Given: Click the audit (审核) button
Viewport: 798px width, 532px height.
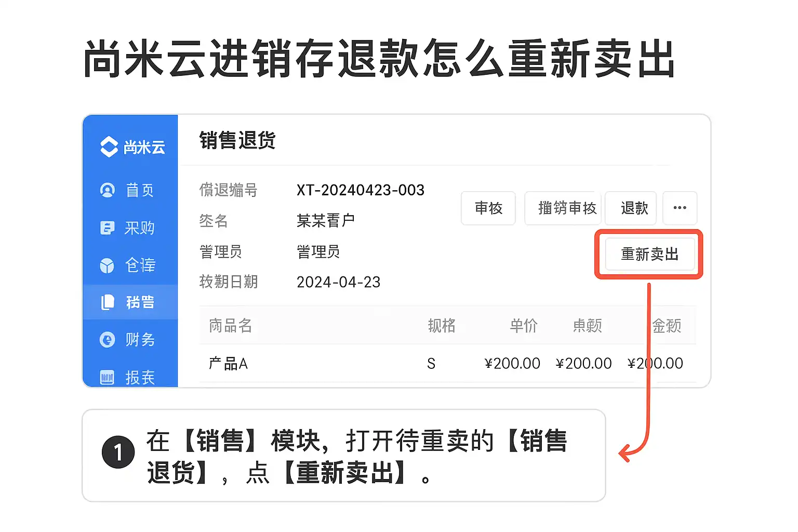Looking at the screenshot, I should point(488,208).
